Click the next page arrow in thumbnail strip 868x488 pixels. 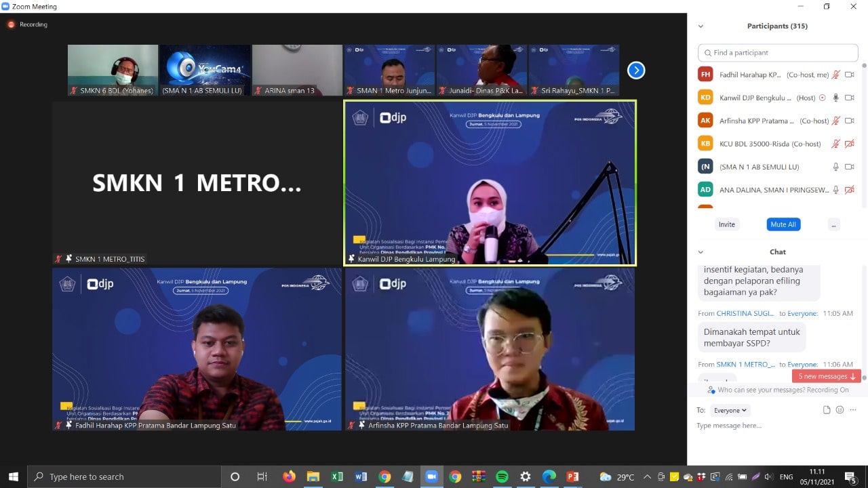click(635, 70)
